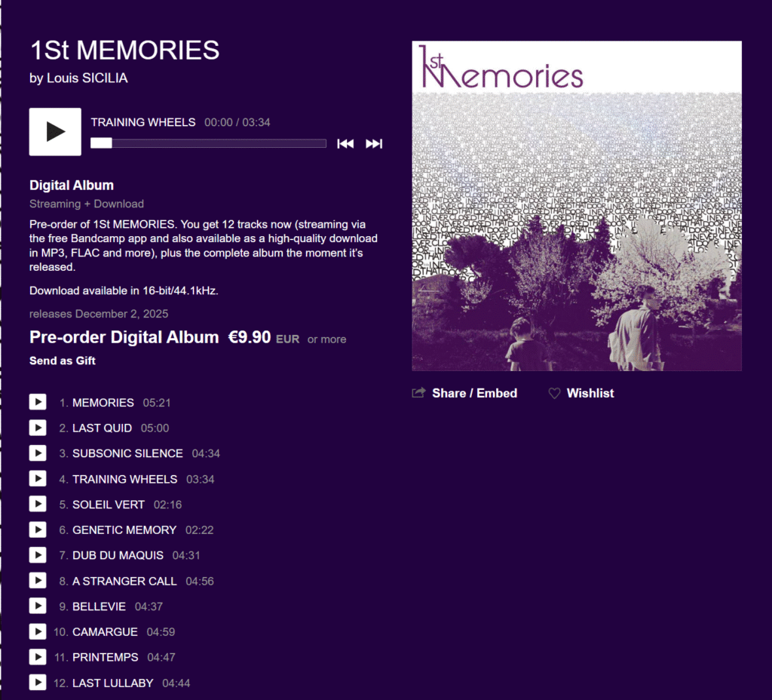
Task: Play track 9 BELLEVIE
Action: click(x=38, y=606)
